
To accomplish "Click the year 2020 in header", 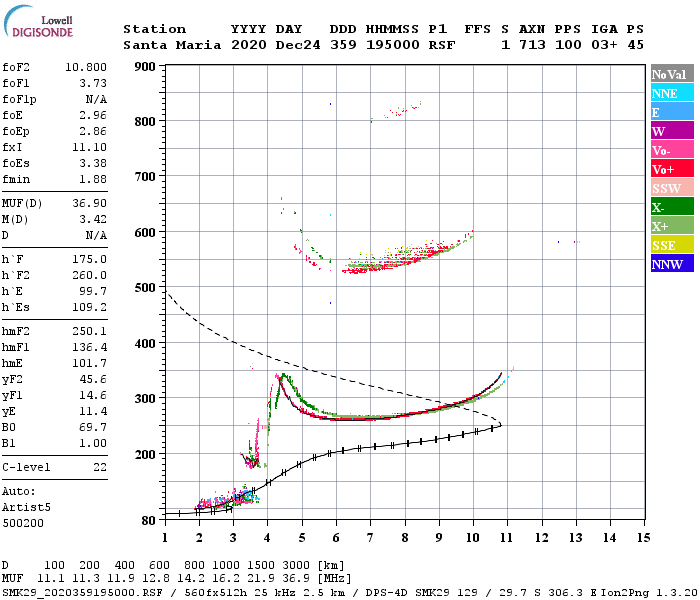I will 249,45.
